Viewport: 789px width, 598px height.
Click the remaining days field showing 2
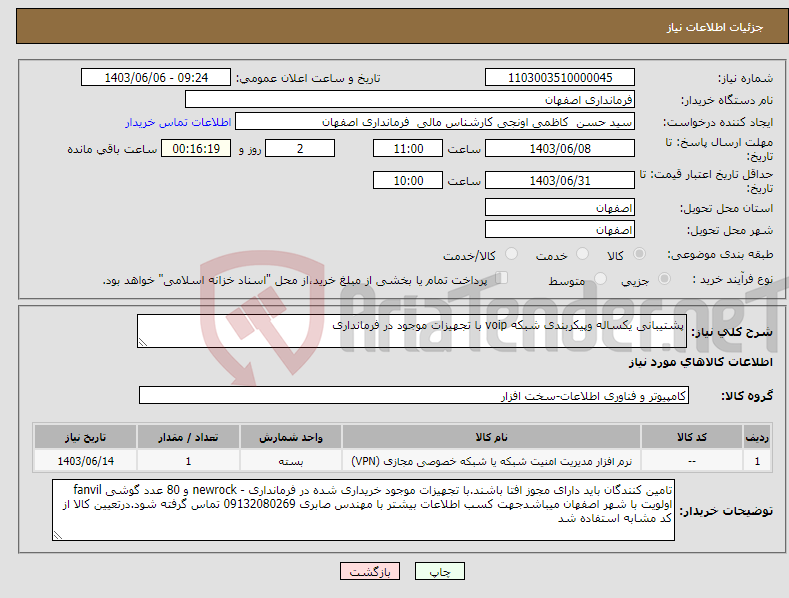point(300,148)
